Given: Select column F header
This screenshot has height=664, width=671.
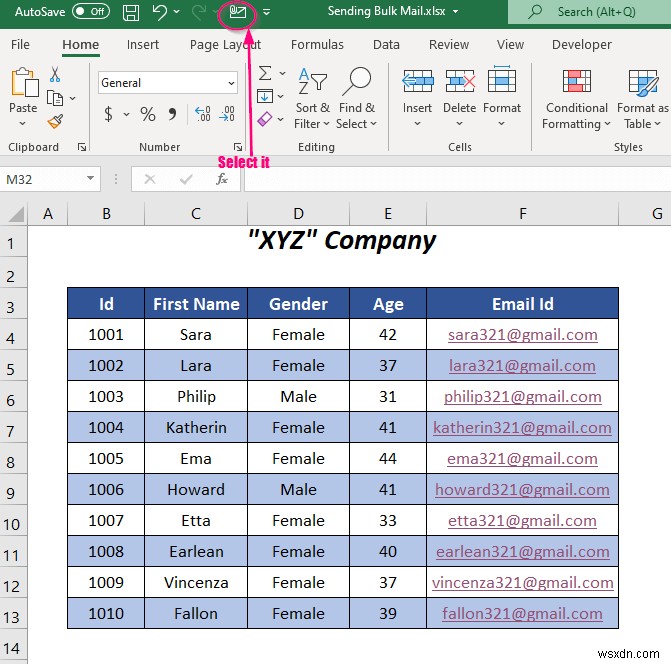Looking at the screenshot, I should coord(523,213).
